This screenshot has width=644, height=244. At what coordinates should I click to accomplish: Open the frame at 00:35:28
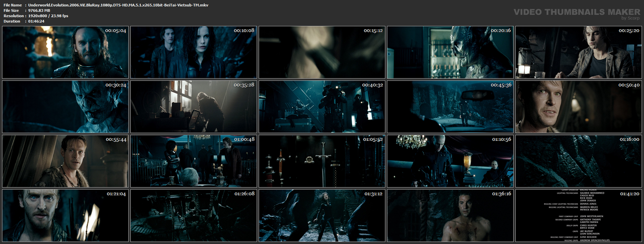[x=193, y=107]
